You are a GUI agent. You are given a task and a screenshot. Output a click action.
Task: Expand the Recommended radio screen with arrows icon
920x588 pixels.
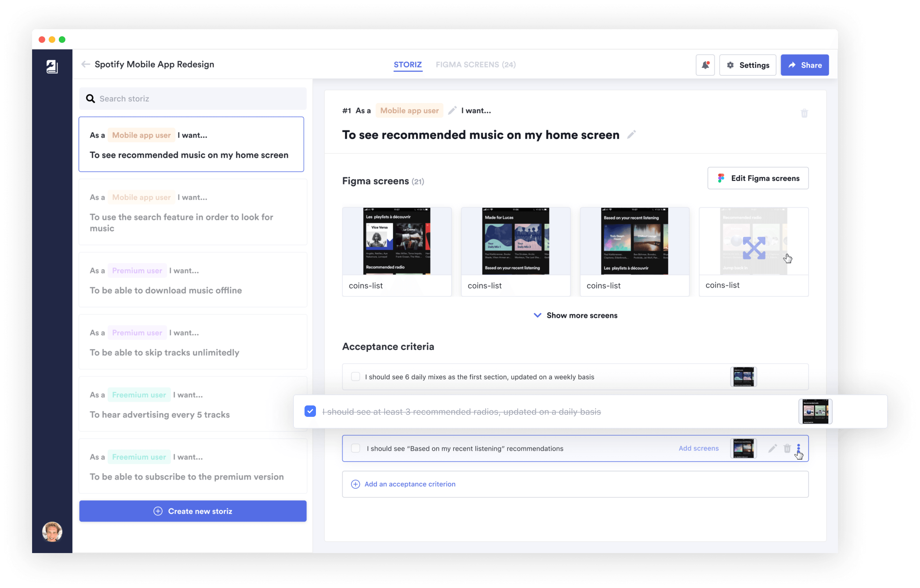click(753, 247)
